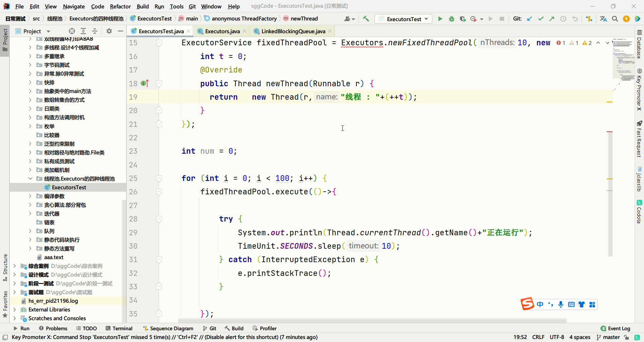Collapse all in Project panel
This screenshot has height=342, width=644.
click(95, 31)
